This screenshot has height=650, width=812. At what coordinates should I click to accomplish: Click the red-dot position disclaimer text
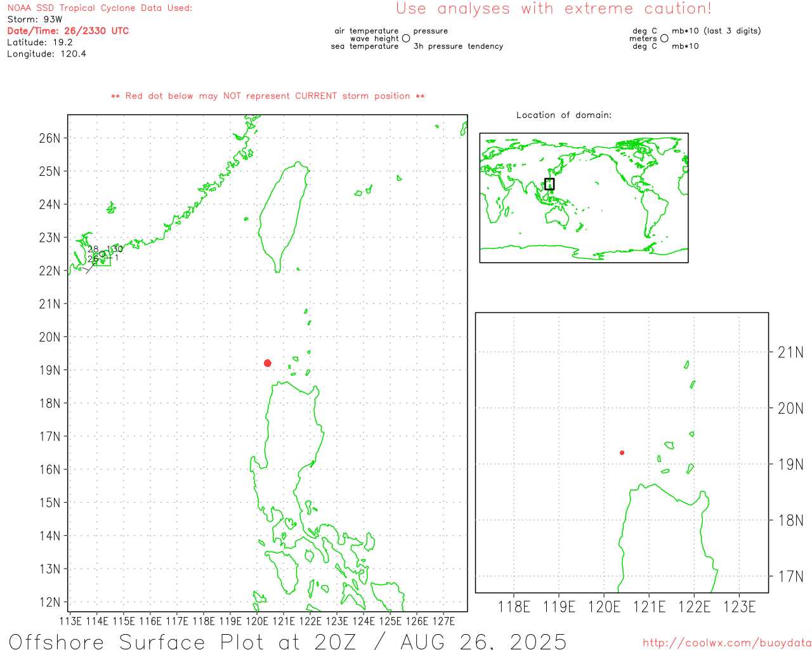268,96
